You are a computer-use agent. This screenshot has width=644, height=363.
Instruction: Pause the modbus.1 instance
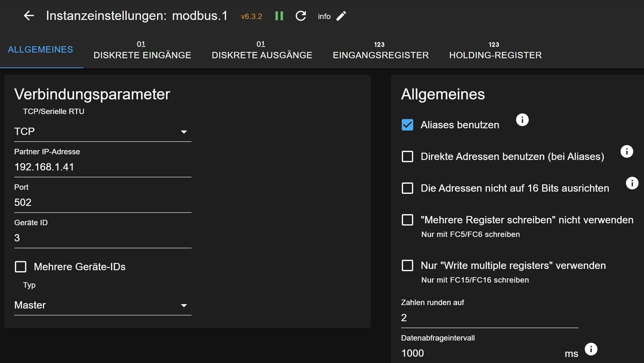point(279,16)
